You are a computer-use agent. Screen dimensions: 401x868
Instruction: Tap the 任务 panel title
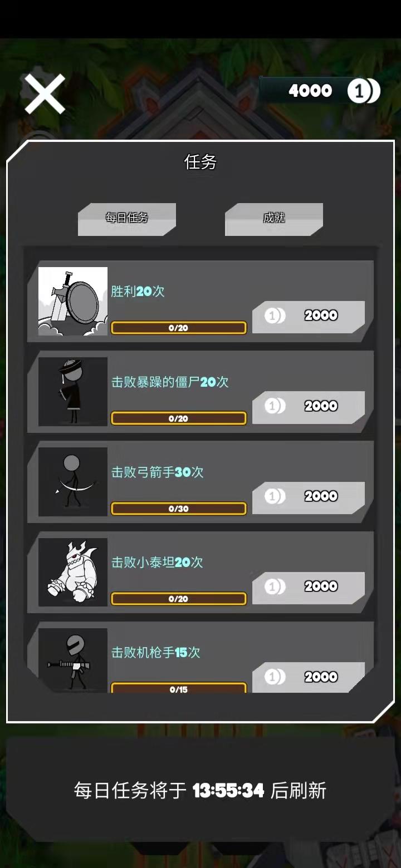click(x=200, y=162)
